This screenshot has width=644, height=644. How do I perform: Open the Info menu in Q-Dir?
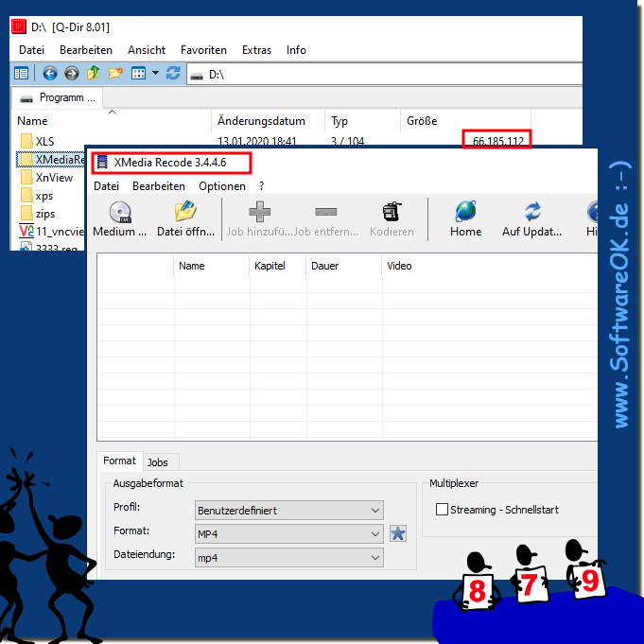coord(296,50)
